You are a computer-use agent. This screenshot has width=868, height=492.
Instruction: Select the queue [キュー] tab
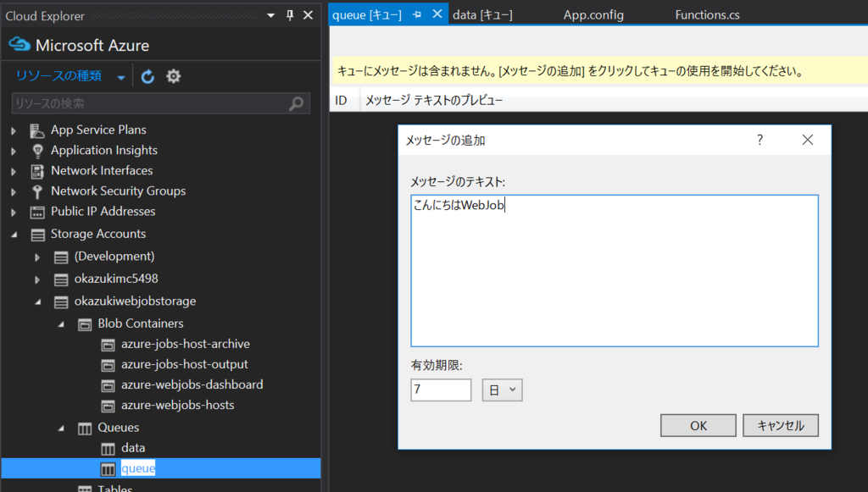pyautogui.click(x=367, y=15)
